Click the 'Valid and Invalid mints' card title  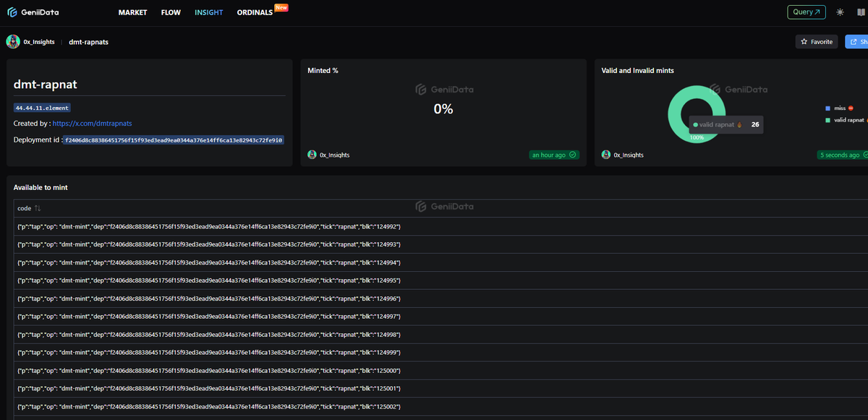tap(638, 70)
